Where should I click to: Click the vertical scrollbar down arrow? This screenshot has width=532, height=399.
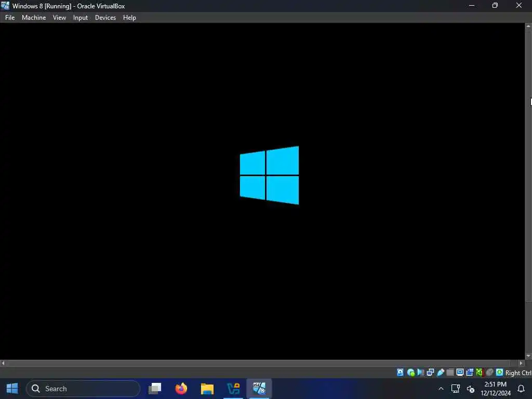coord(528,356)
